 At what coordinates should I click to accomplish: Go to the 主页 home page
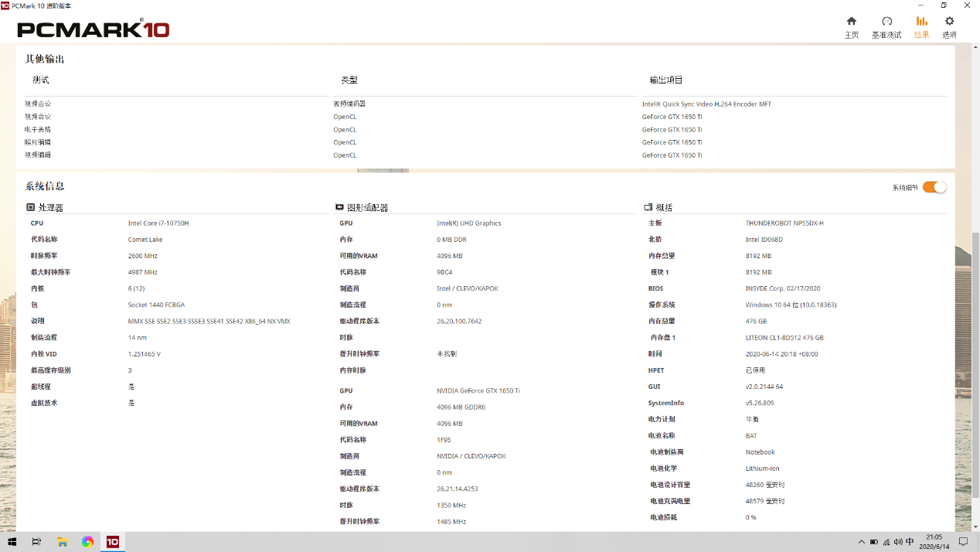851,27
